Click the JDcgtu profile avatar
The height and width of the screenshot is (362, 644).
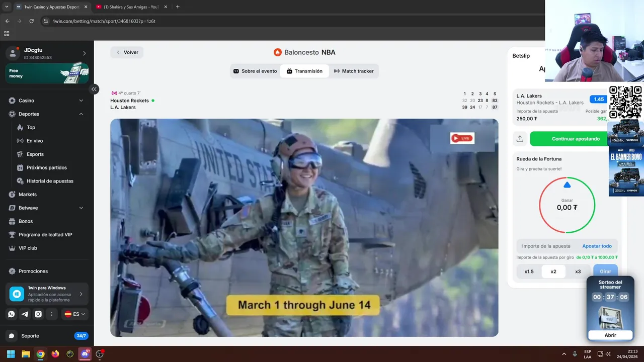(x=13, y=53)
